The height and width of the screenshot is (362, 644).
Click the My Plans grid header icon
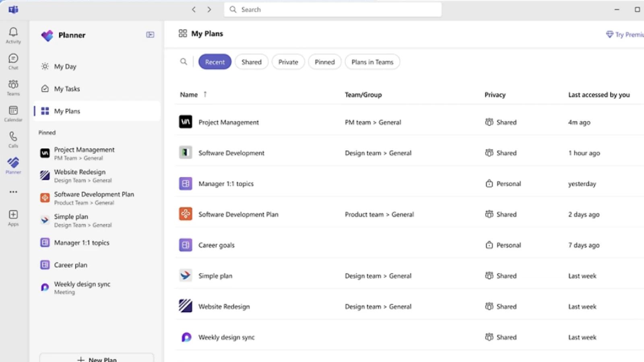tap(183, 33)
